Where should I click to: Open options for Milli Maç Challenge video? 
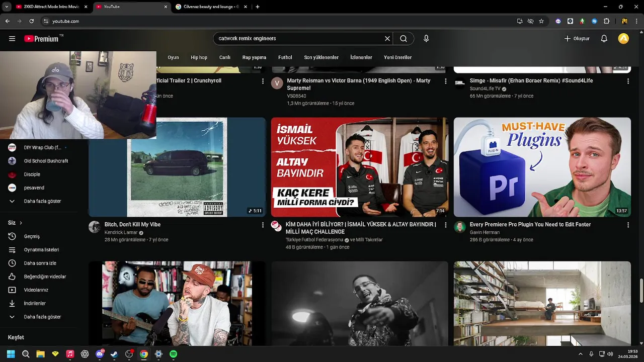[x=445, y=225]
